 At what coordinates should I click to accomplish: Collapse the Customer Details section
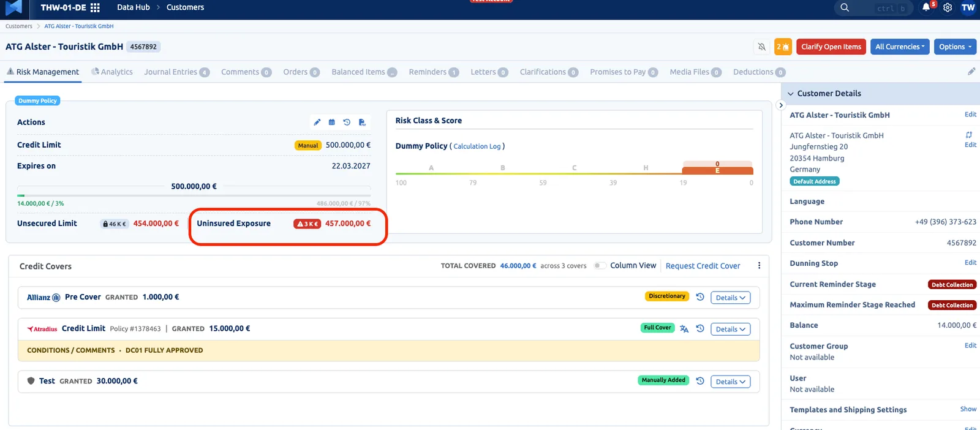coord(791,94)
